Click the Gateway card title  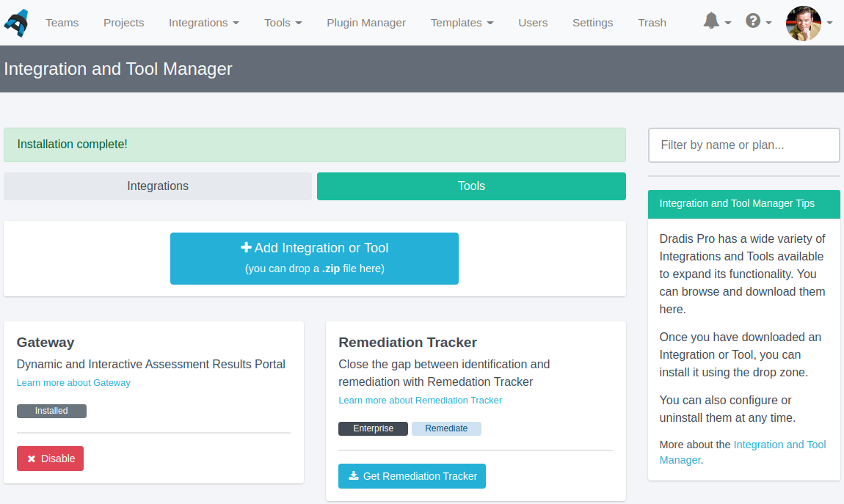(46, 342)
